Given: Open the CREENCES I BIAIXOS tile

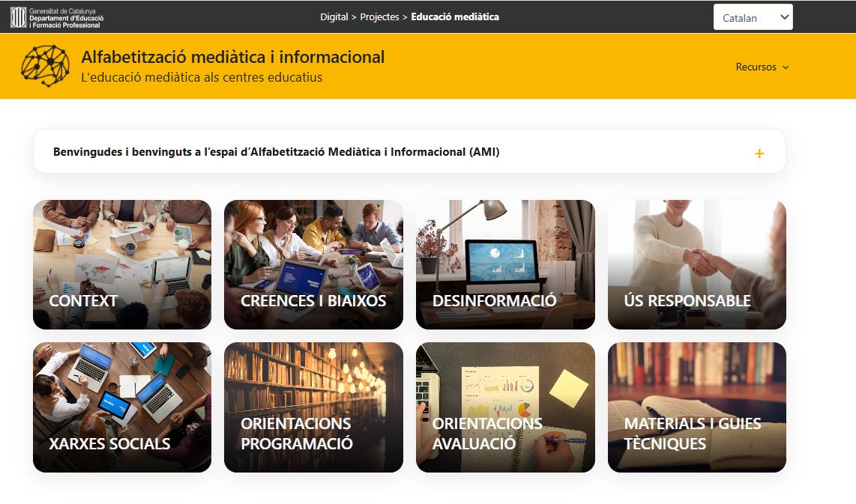Looking at the screenshot, I should 313,264.
